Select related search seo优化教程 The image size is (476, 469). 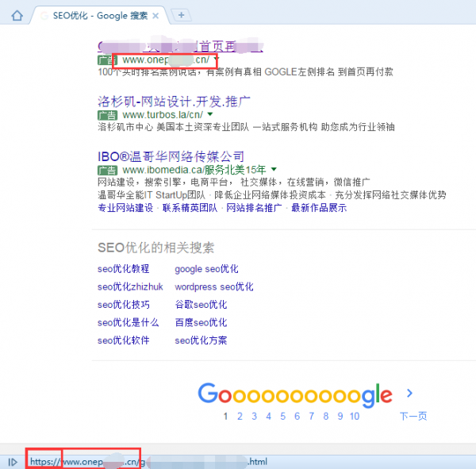pos(123,269)
